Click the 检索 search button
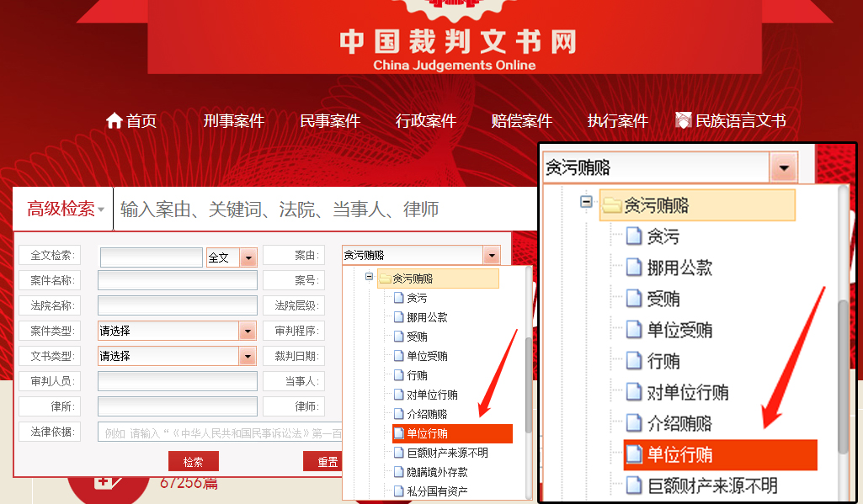The width and height of the screenshot is (863, 504). point(193,462)
